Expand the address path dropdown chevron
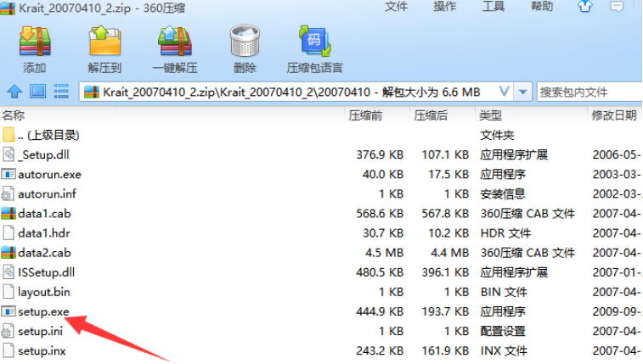This screenshot has height=364, width=643. click(x=505, y=92)
